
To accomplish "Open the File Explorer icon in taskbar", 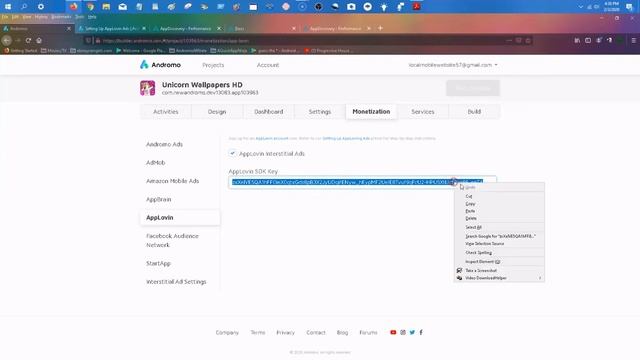I will [106, 7].
